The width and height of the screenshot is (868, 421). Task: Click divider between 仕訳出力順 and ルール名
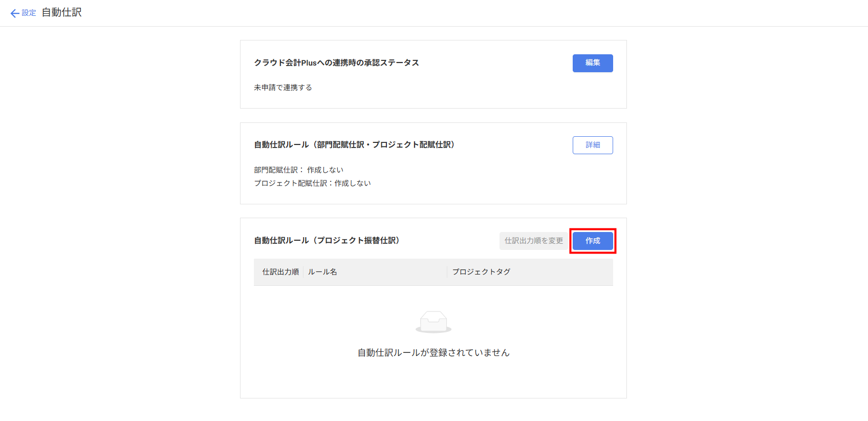pos(303,272)
